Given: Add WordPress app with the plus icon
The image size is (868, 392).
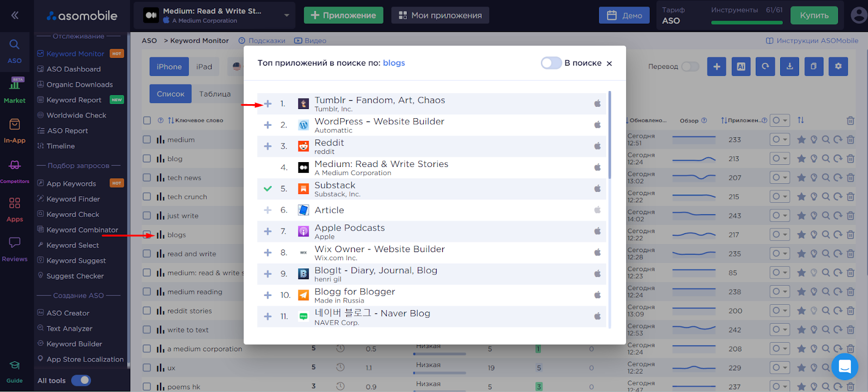Looking at the screenshot, I should (x=267, y=125).
